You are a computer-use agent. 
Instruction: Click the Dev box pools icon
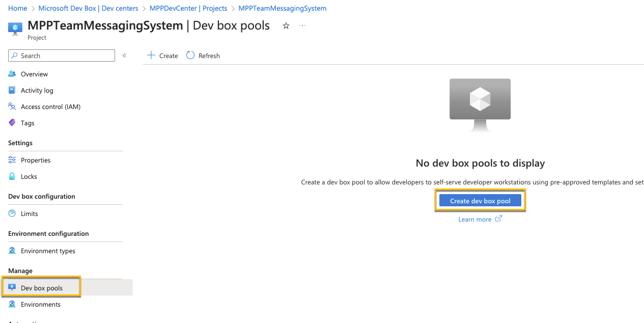point(12,287)
